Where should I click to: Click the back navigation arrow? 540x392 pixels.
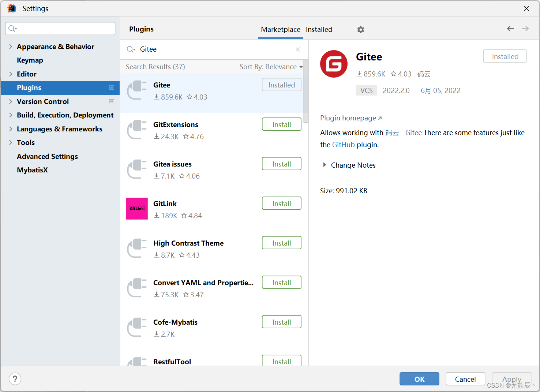point(510,29)
